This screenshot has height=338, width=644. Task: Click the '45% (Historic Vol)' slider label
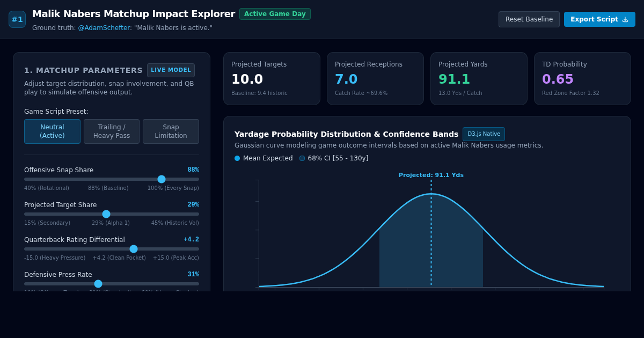tap(175, 223)
